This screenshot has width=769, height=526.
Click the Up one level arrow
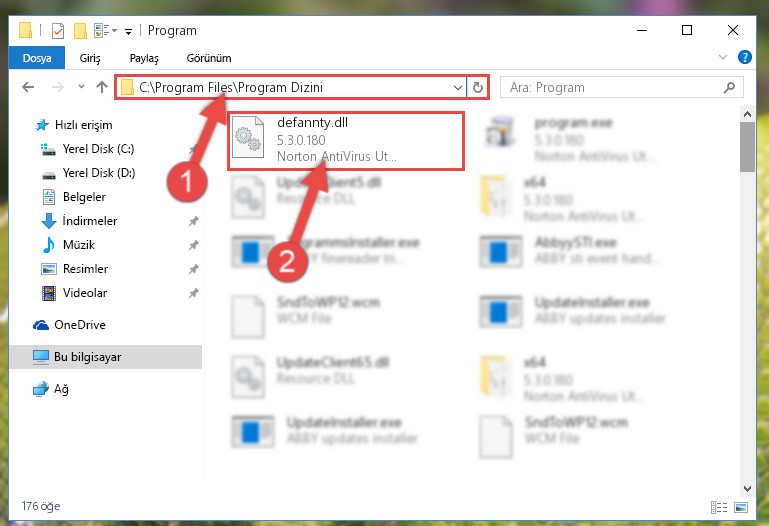(102, 87)
